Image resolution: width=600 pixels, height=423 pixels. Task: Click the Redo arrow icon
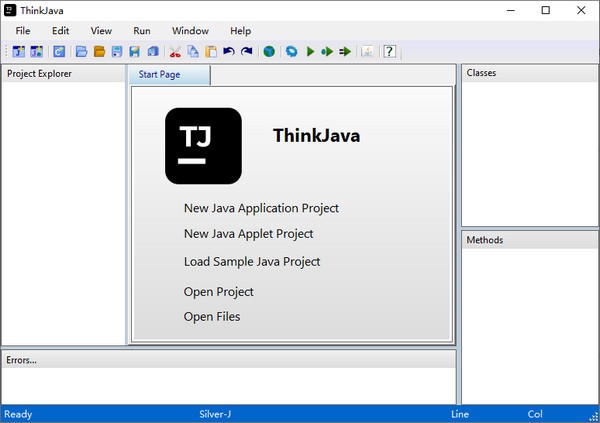coord(246,52)
